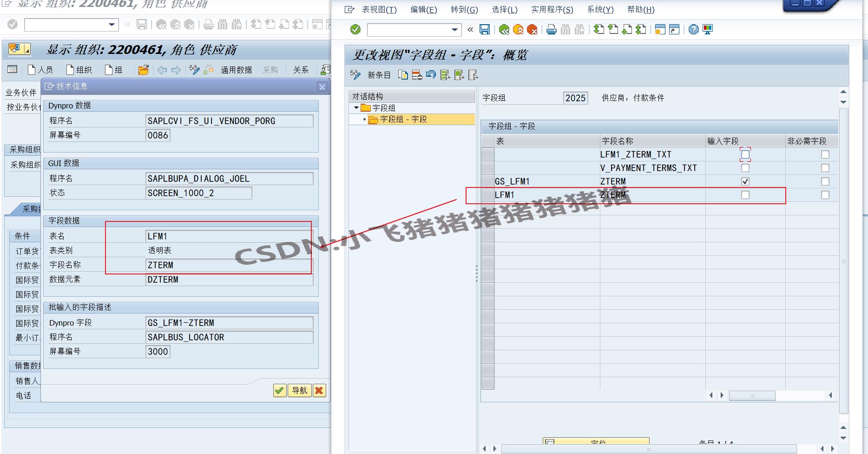Open the 帮助(H) menu
The image size is (868, 454).
click(641, 10)
